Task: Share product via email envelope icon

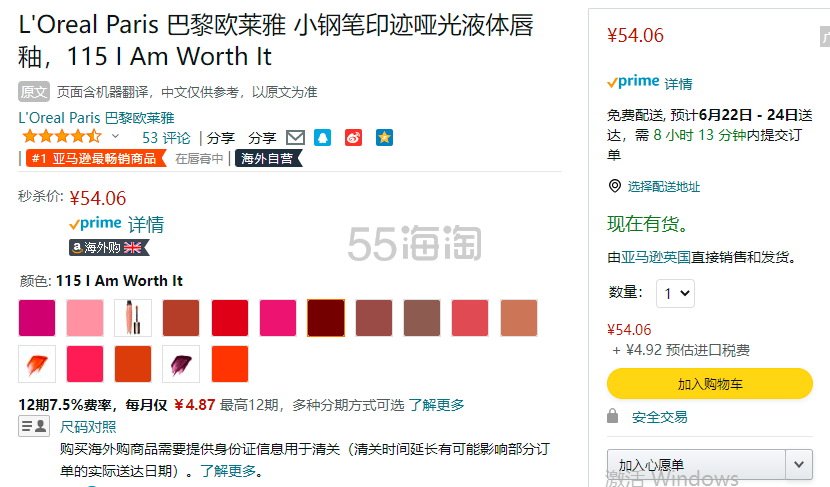Action: pyautogui.click(x=295, y=138)
